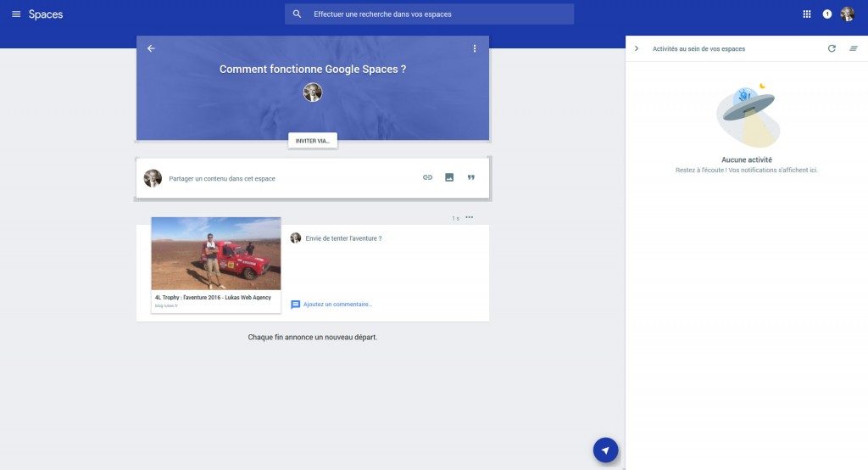The width and height of the screenshot is (868, 470).
Task: Open the account avatar in top bar
Action: click(847, 14)
